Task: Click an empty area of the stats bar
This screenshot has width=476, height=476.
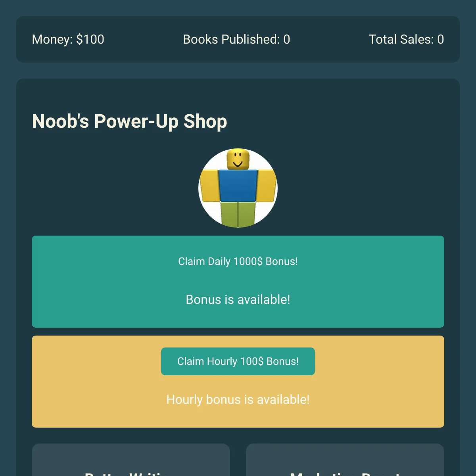Action: pos(143,39)
